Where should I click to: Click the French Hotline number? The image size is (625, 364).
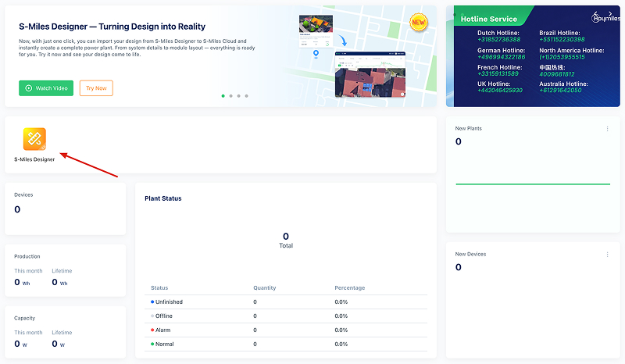498,73
